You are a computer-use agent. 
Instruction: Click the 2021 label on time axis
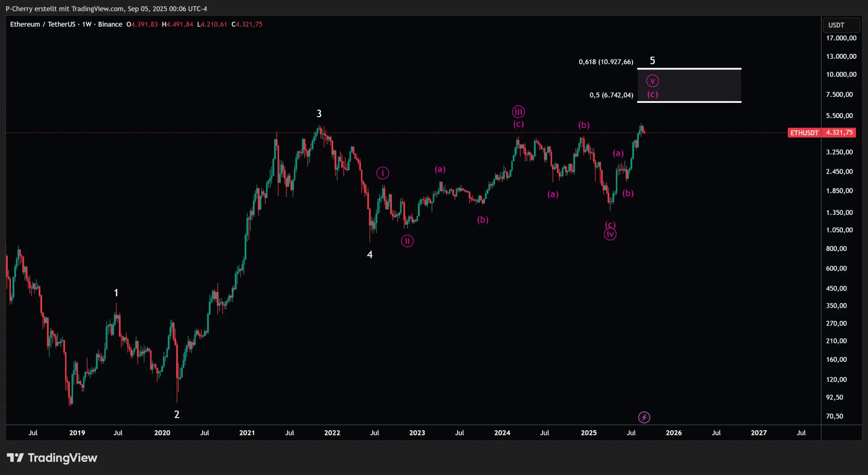(x=247, y=433)
